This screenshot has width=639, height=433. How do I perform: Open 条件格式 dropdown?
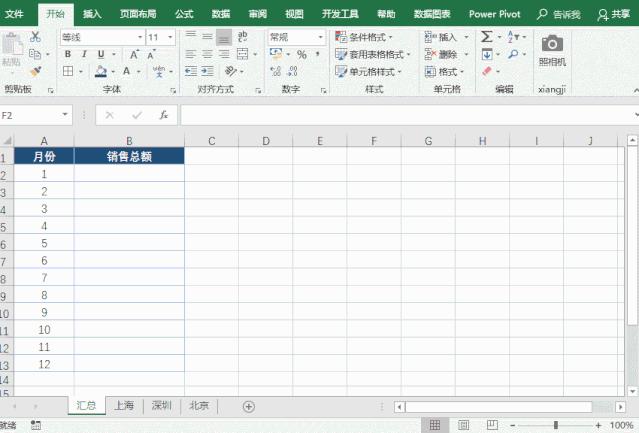[x=364, y=37]
